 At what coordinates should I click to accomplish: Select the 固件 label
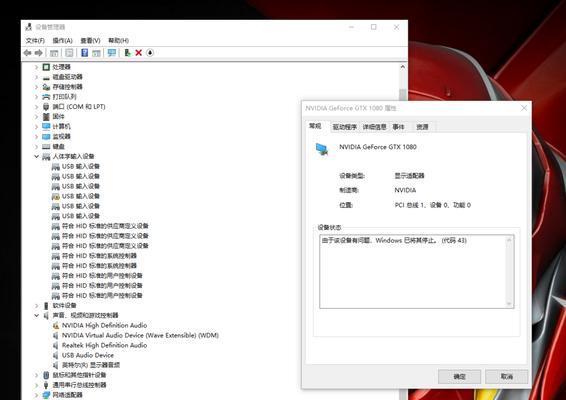click(x=58, y=117)
